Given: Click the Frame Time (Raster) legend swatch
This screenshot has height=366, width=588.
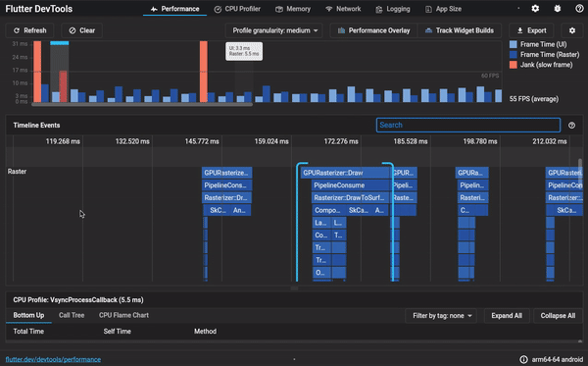Looking at the screenshot, I should click(513, 54).
